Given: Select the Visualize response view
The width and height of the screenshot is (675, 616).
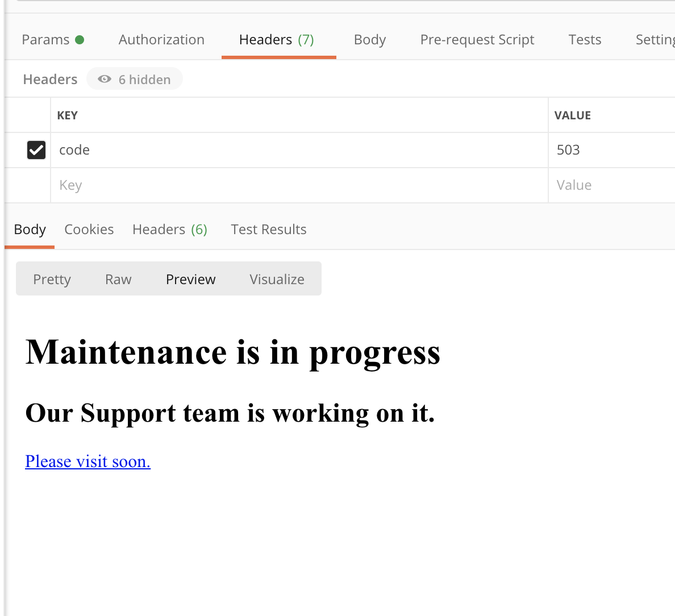Looking at the screenshot, I should coord(277,278).
